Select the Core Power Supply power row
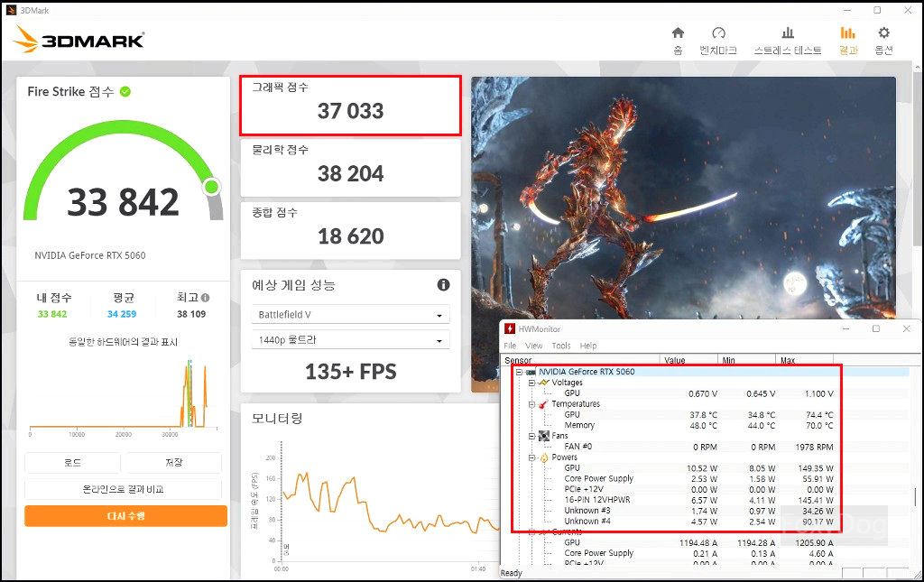 pyautogui.click(x=704, y=478)
